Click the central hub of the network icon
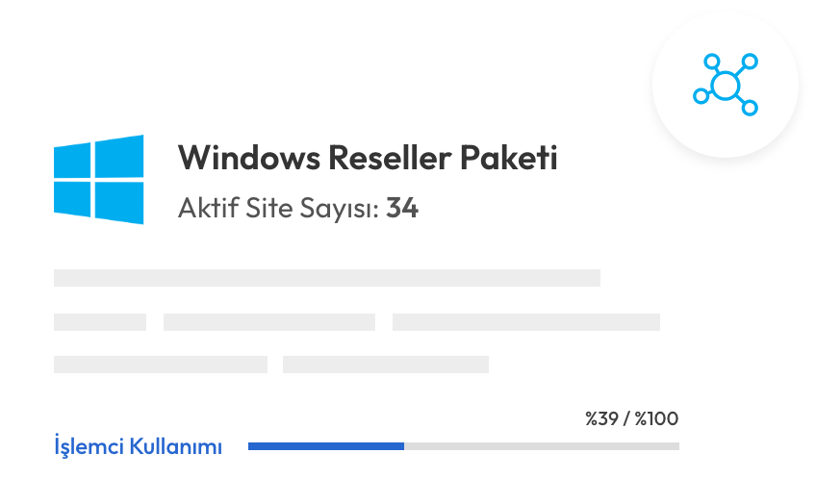Image resolution: width=816 pixels, height=504 pixels. 725,86
